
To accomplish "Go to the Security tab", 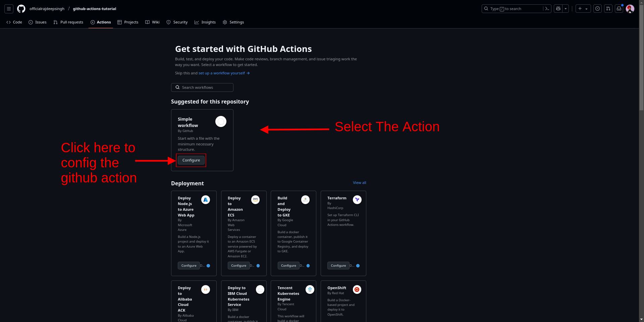I will [x=177, y=22].
